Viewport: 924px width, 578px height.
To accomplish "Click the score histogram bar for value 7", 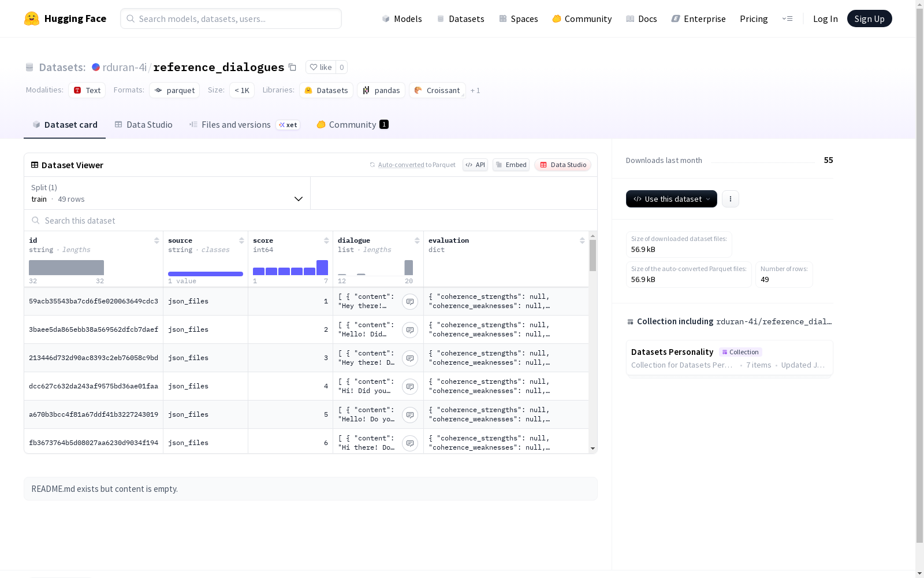I will point(322,268).
